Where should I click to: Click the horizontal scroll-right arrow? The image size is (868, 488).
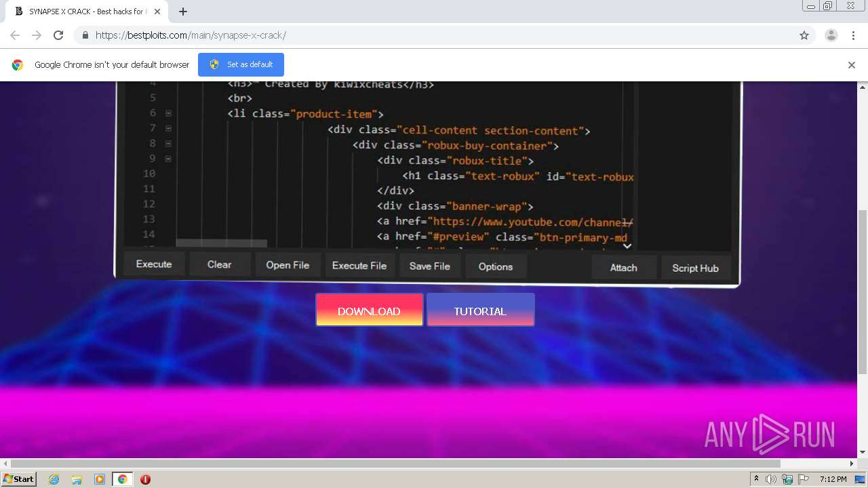pos(852,464)
